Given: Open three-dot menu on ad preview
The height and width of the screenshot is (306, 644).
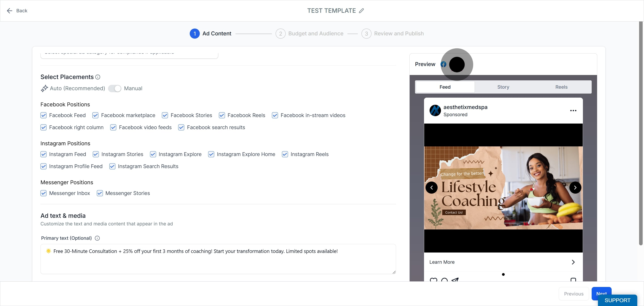Looking at the screenshot, I should 573,111.
